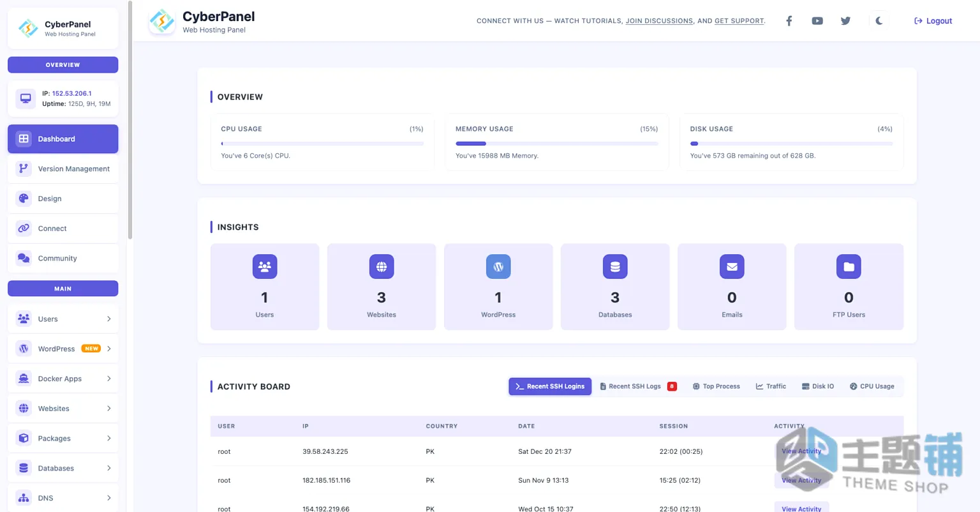Click the memory usage progress bar
980x512 pixels.
[557, 144]
